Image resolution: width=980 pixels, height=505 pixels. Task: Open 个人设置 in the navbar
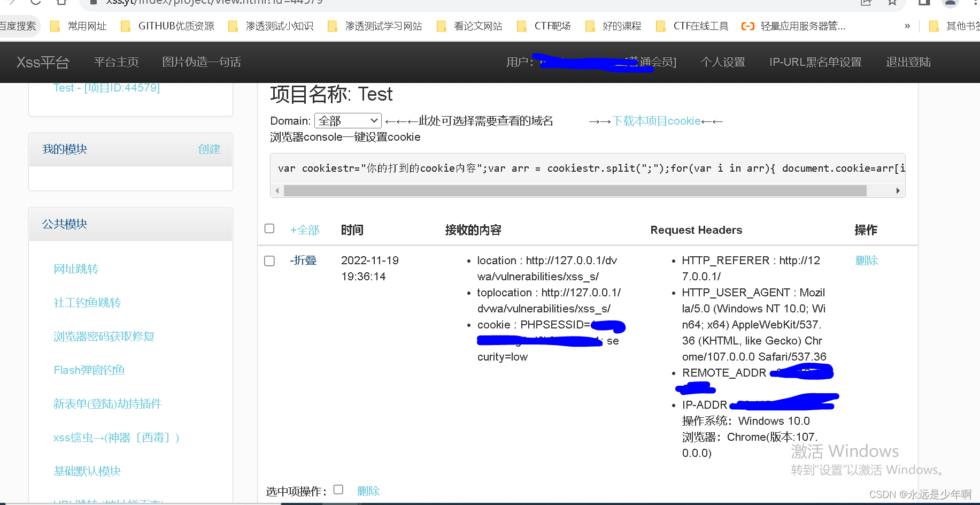pyautogui.click(x=723, y=62)
